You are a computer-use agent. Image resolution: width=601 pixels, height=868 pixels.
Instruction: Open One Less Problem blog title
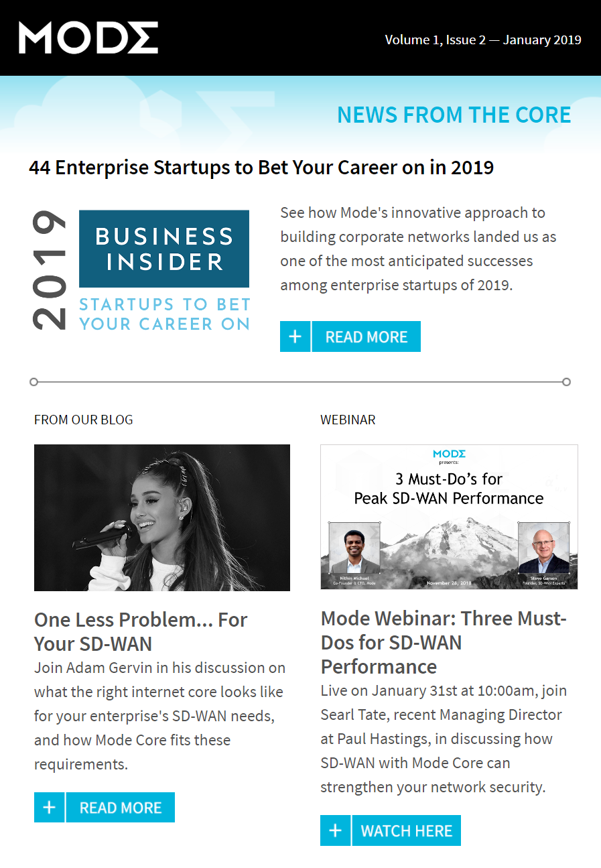coord(141,631)
